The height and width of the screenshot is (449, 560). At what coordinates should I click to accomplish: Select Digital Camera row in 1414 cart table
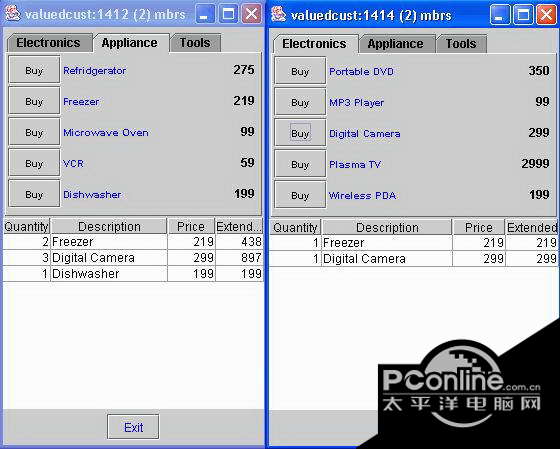[x=414, y=259]
